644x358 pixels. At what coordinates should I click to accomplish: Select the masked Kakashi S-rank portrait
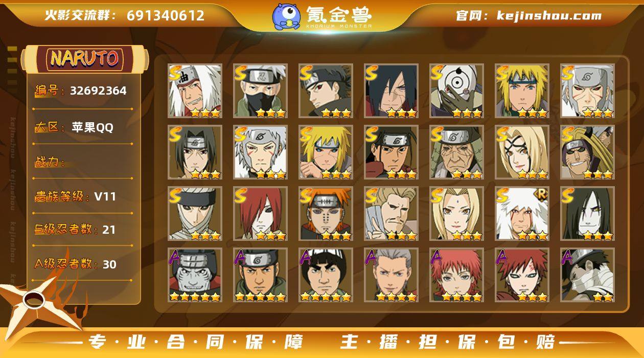pos(261,91)
